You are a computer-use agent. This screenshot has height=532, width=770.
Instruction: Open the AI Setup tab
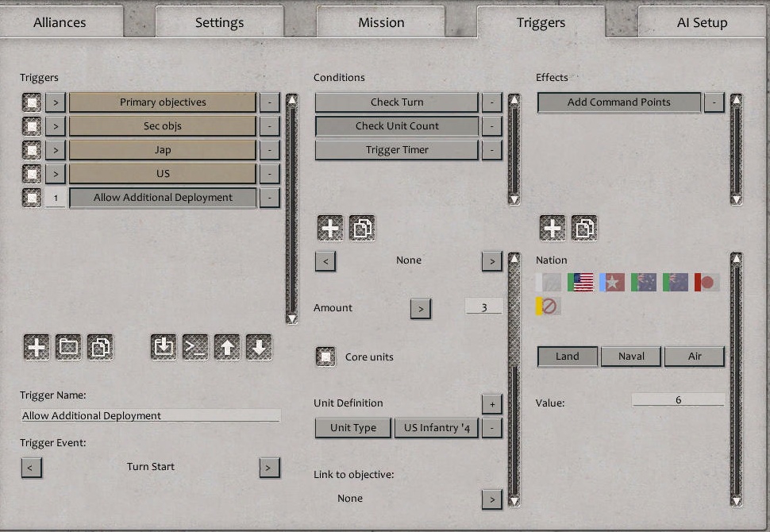[703, 22]
